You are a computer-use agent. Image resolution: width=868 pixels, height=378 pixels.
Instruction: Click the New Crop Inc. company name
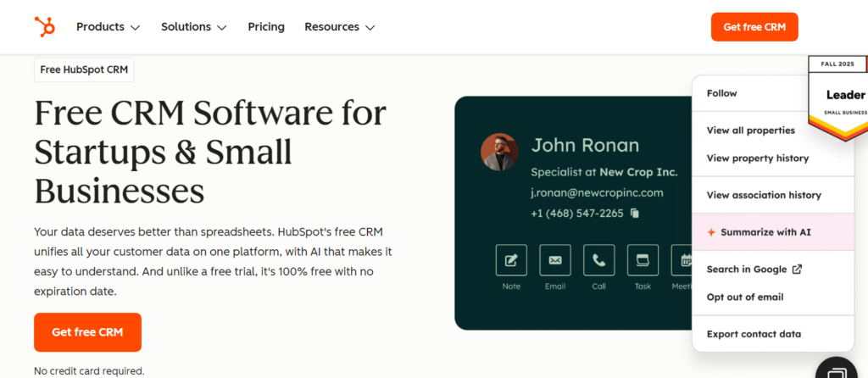coord(638,172)
